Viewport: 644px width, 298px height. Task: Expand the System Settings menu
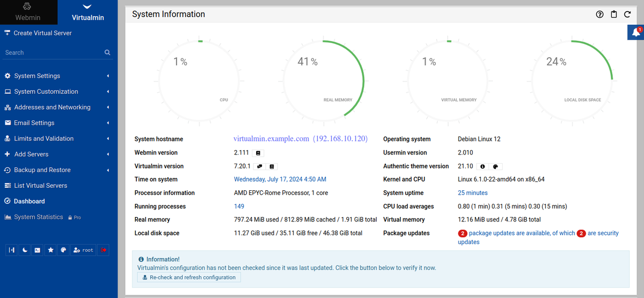[x=37, y=76]
